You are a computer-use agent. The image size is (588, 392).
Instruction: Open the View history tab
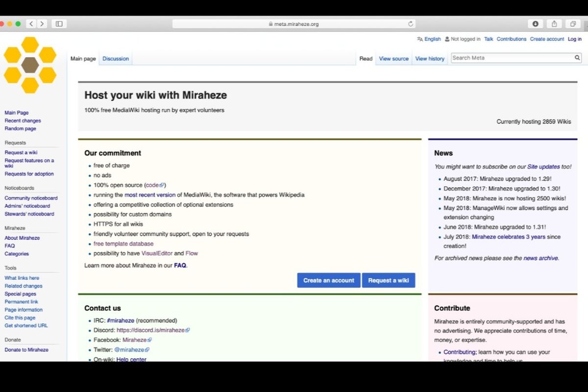coord(430,59)
